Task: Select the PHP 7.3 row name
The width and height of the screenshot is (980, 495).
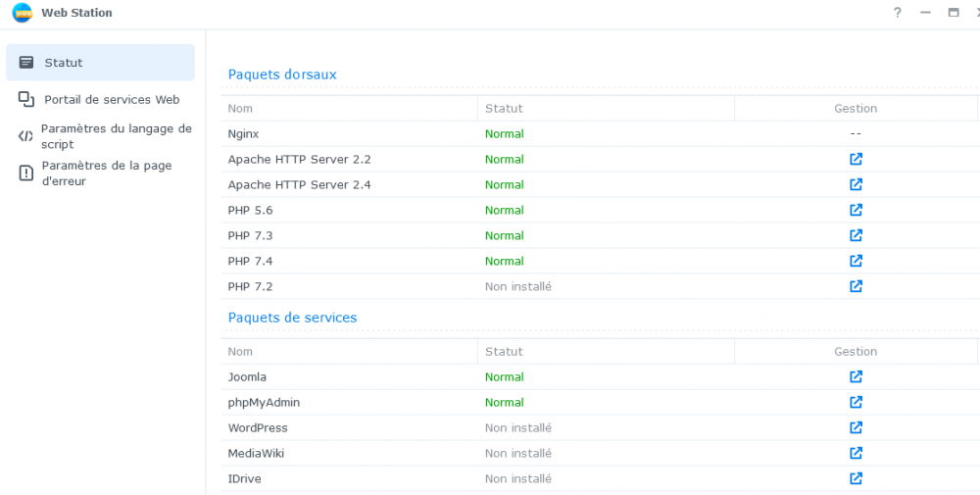Action: click(251, 235)
